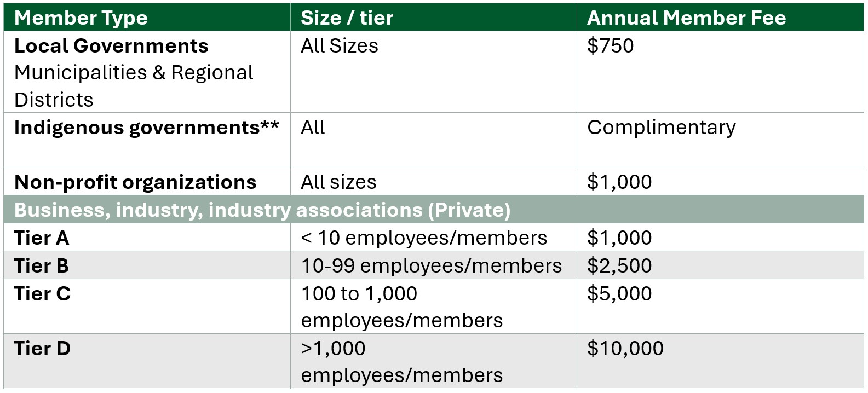Click the $2,500 fee cell
This screenshot has height=393, width=868.
[720, 265]
